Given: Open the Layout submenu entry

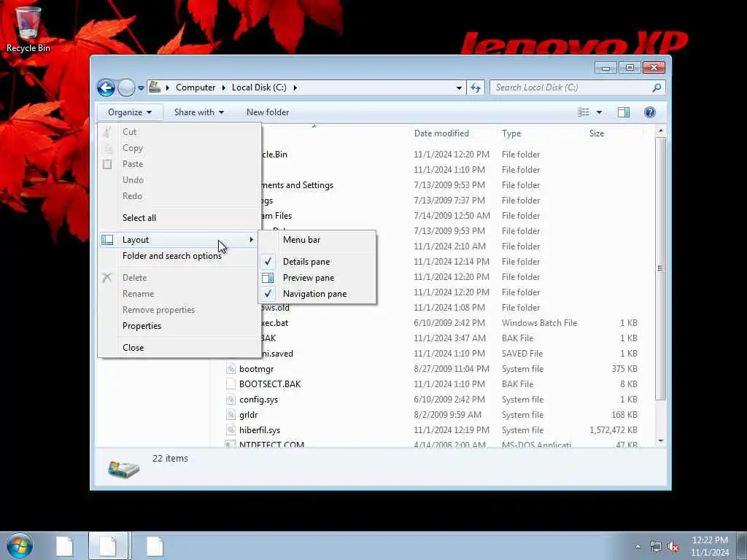Looking at the screenshot, I should click(x=179, y=240).
